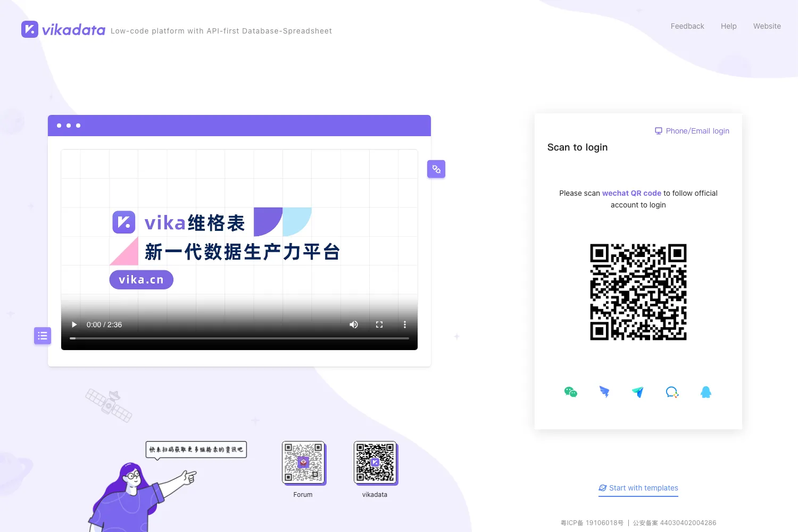Image resolution: width=798 pixels, height=532 pixels.
Task: Click the 44030402004286 public security record
Action: coord(675,523)
